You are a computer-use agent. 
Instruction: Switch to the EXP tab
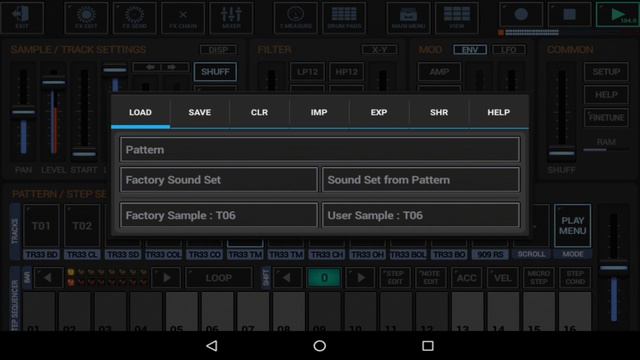click(x=379, y=112)
